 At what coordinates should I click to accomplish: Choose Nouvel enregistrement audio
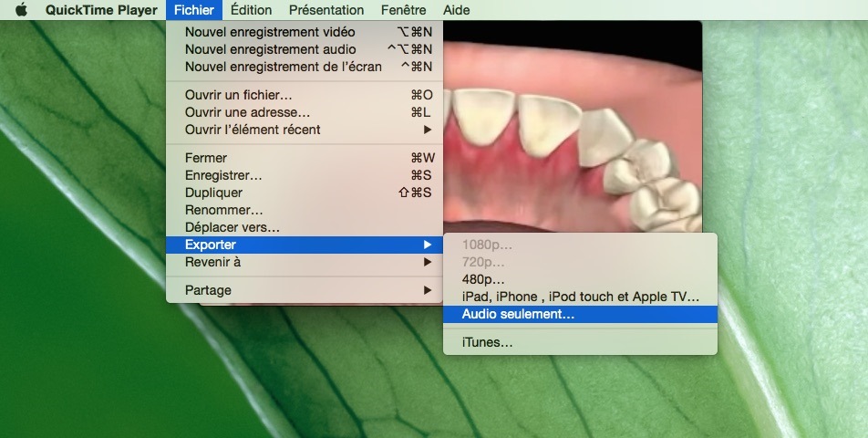point(305,49)
